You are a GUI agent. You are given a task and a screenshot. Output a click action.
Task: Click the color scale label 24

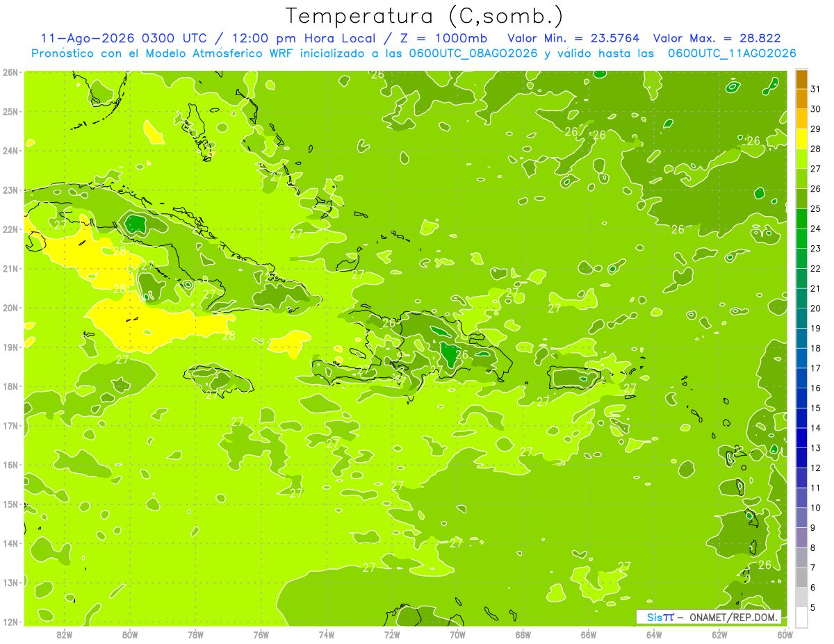point(816,228)
